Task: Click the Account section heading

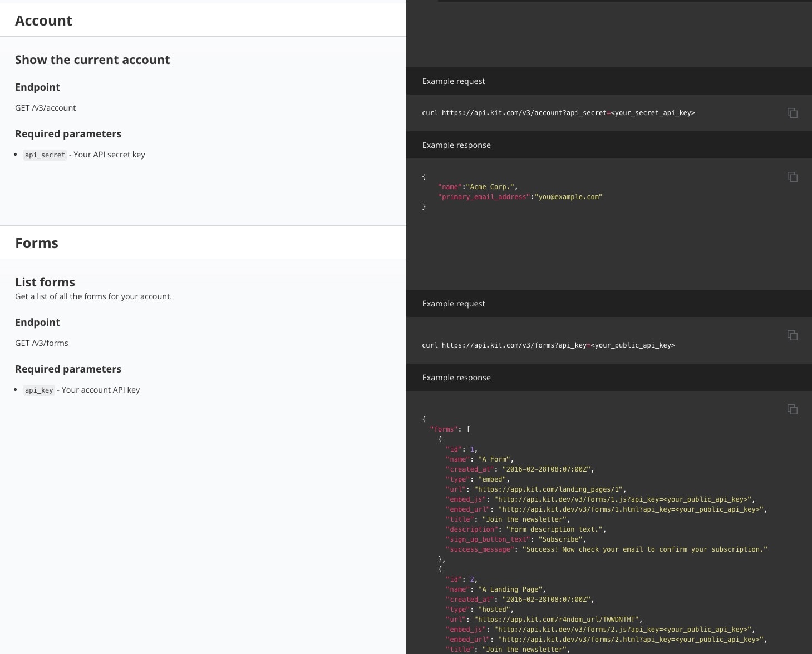Action: 43,21
